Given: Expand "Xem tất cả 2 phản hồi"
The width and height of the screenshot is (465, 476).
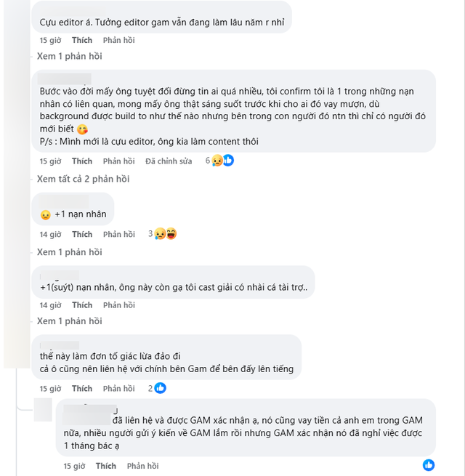Looking at the screenshot, I should (83, 179).
